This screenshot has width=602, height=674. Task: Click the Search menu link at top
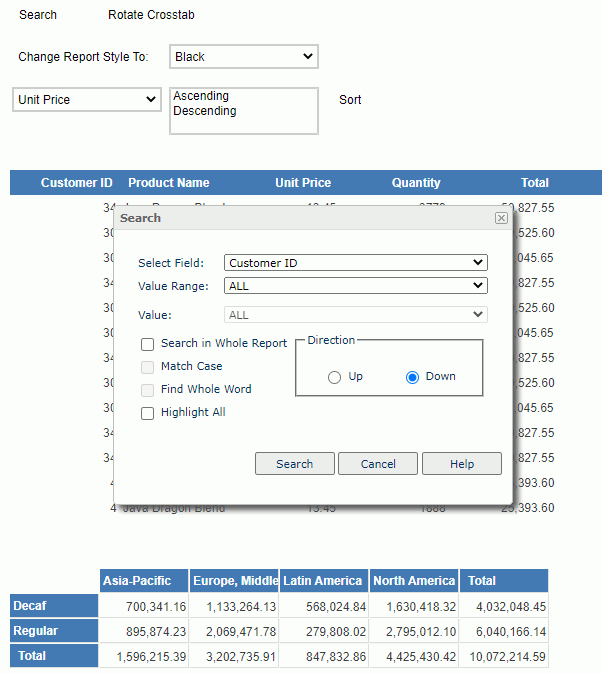pyautogui.click(x=38, y=15)
